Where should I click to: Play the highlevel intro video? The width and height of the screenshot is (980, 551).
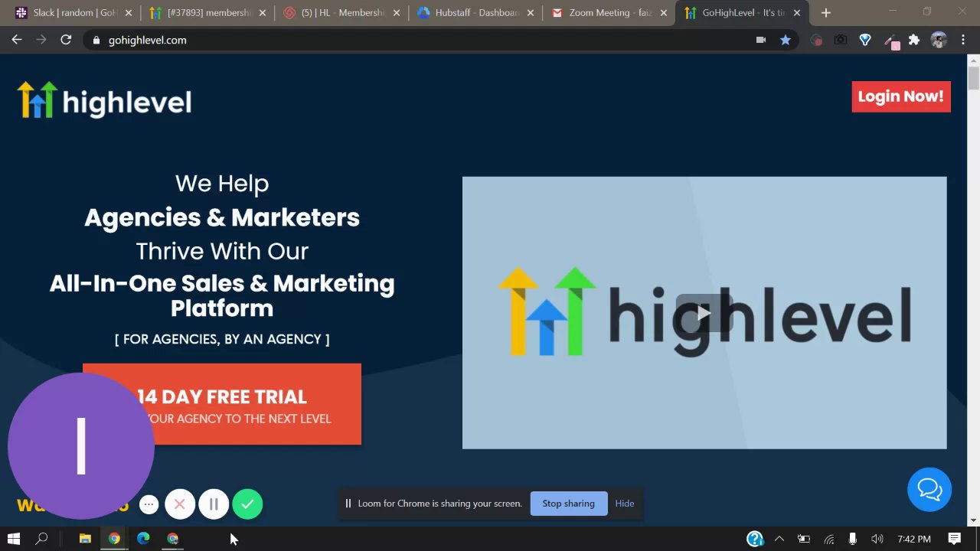[x=704, y=313]
